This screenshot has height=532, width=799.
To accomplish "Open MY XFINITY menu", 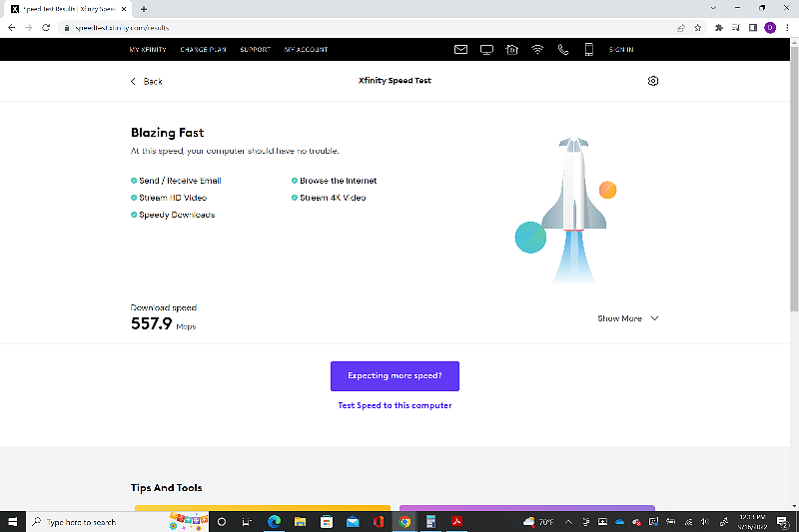I will pyautogui.click(x=148, y=49).
